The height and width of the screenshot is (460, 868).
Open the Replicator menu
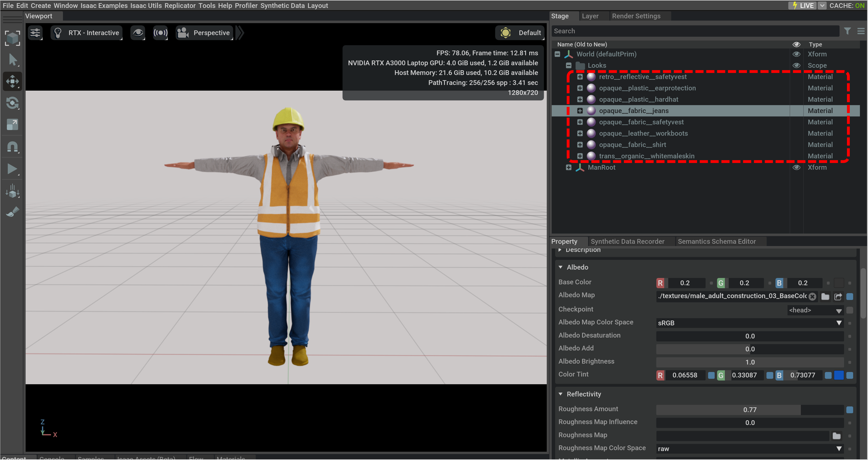180,5
